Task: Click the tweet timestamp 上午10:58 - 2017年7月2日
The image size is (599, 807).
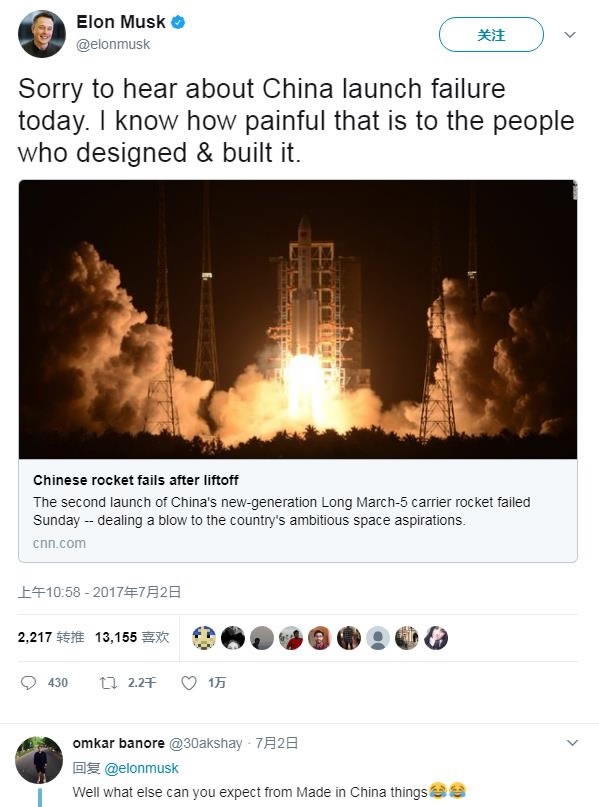Action: tap(99, 592)
